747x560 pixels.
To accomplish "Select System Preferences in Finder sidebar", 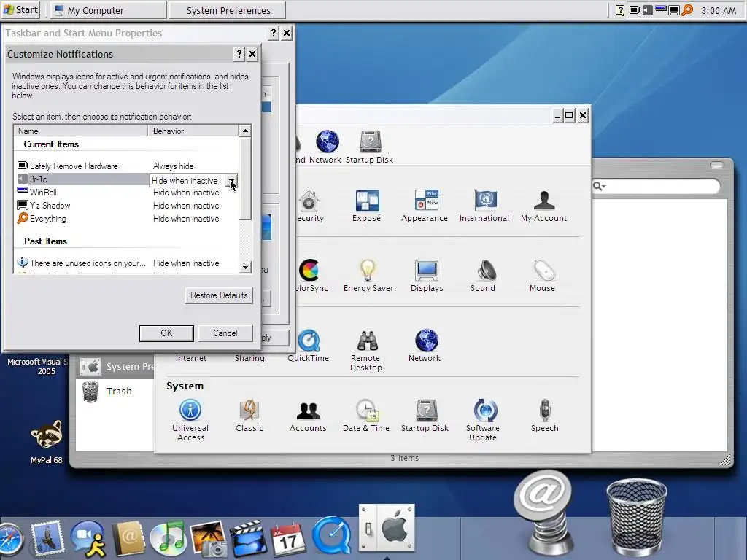I will (x=115, y=367).
